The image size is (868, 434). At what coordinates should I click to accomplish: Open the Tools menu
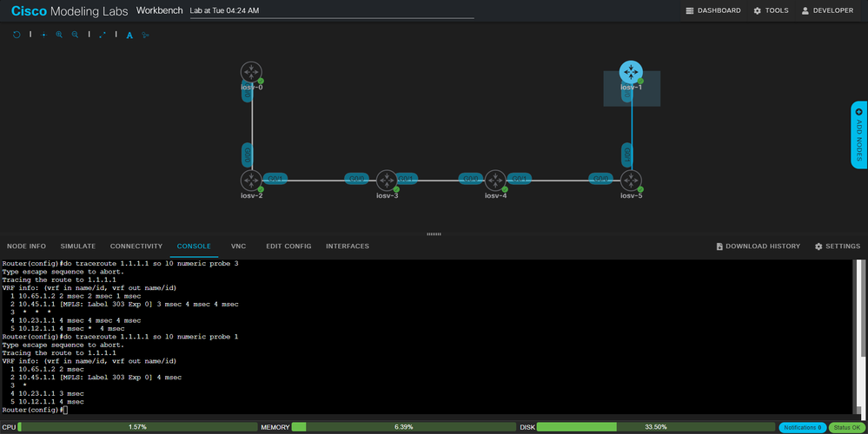pos(771,10)
